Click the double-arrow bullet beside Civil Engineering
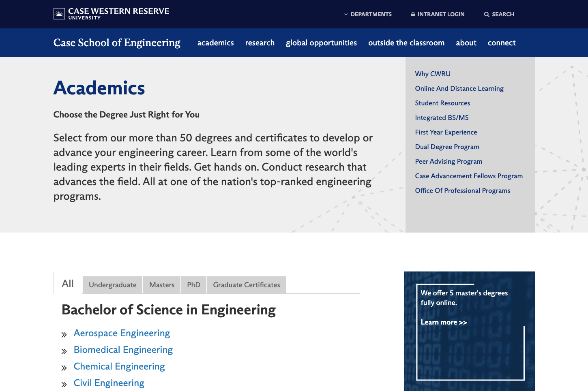Screen dimensions: 588x391 coord(64,385)
